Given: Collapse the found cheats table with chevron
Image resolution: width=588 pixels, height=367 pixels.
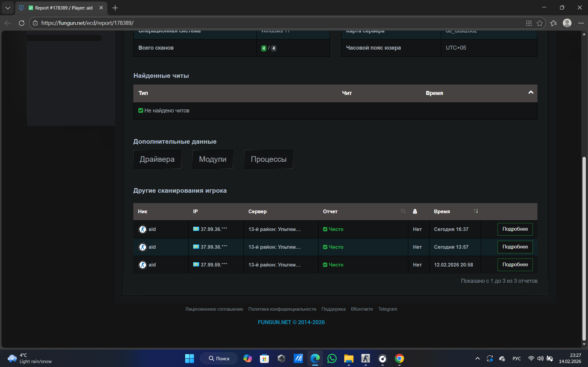Looking at the screenshot, I should click(x=531, y=93).
